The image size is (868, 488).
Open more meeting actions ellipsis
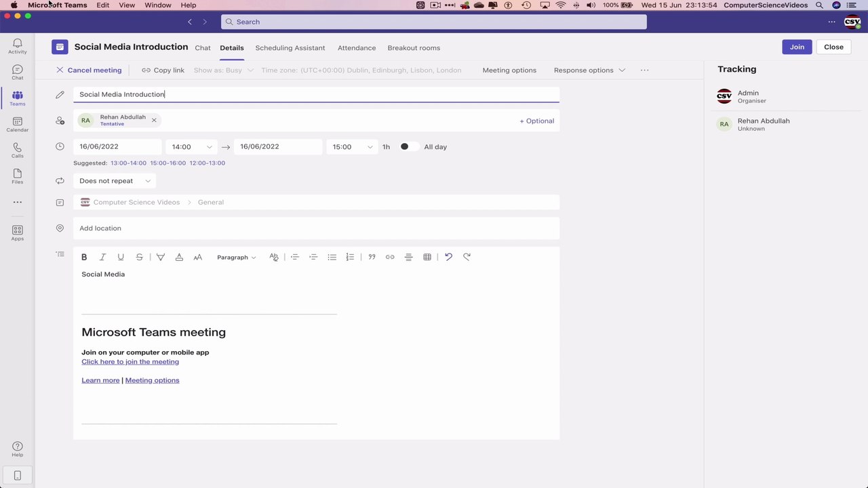coord(645,70)
